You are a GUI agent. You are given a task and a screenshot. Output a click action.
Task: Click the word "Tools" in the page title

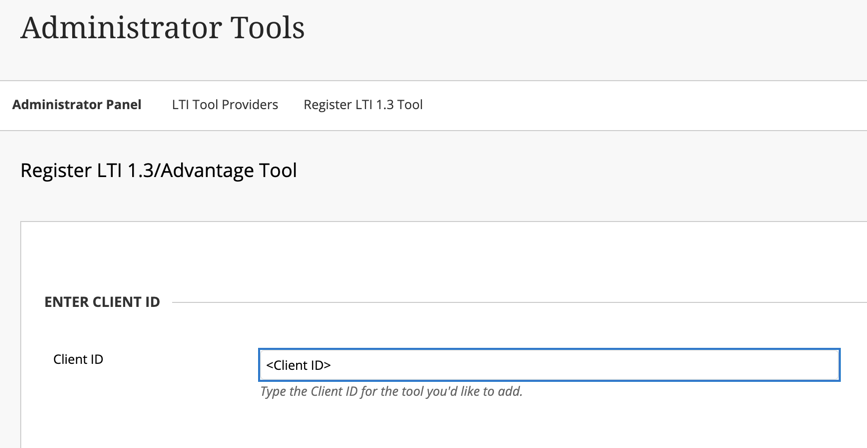tap(264, 28)
